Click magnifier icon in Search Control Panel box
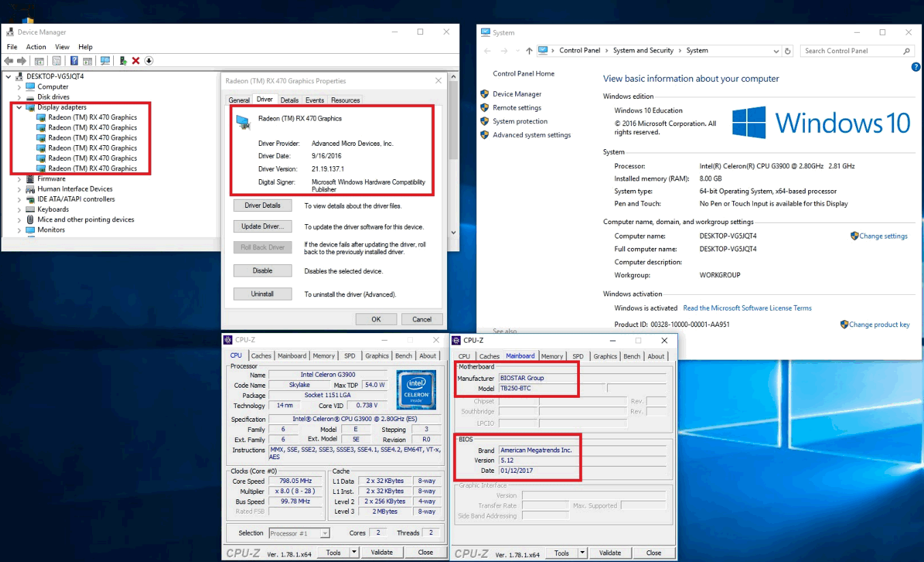This screenshot has height=562, width=924. pos(907,51)
